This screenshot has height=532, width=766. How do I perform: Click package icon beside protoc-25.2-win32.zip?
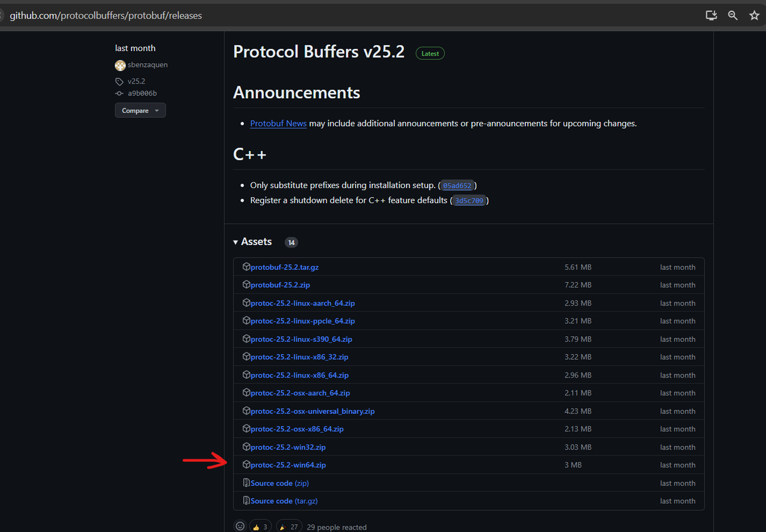(246, 447)
